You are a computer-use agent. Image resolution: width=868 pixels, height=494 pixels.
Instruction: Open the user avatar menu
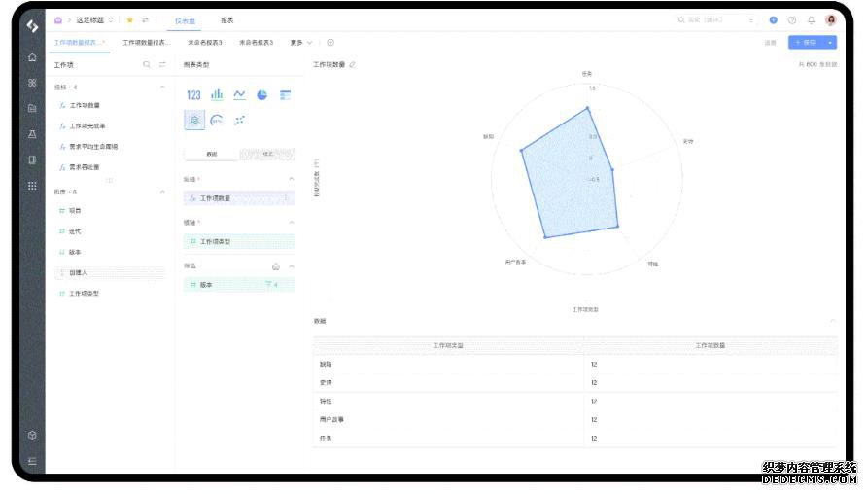point(831,20)
